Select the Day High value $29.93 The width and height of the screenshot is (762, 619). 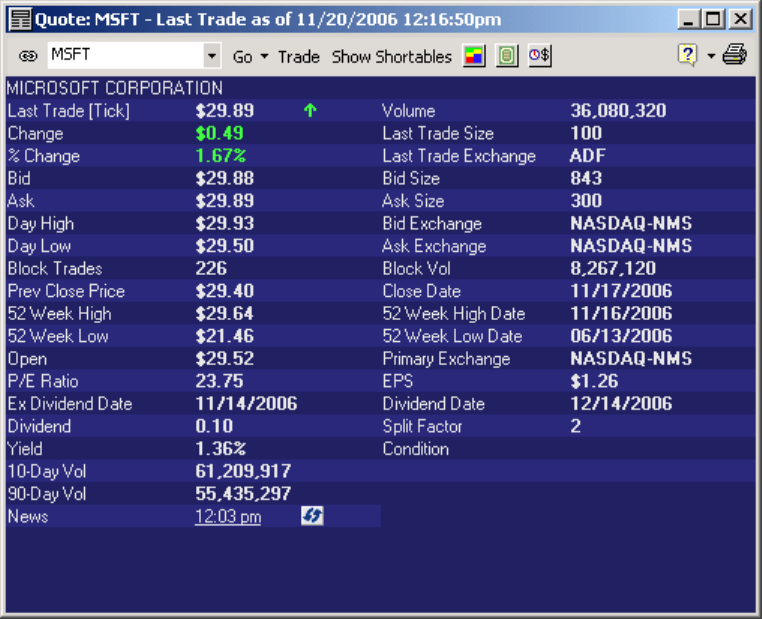point(225,224)
